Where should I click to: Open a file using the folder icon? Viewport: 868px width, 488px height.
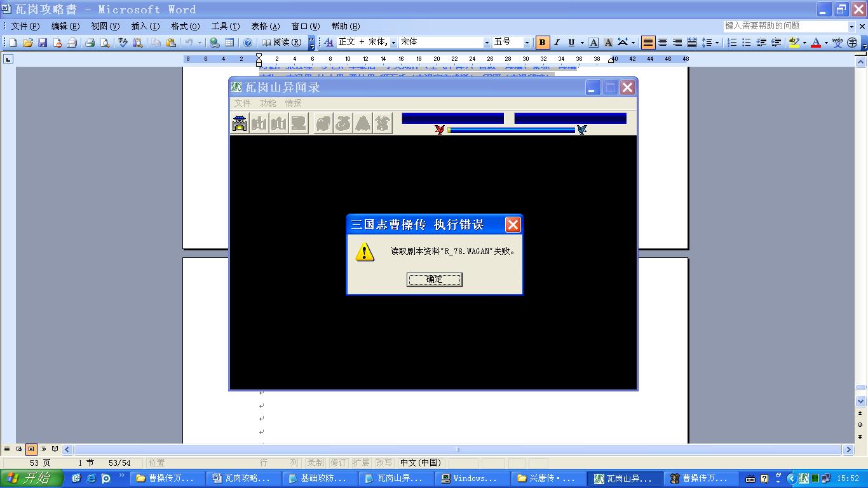(x=28, y=43)
